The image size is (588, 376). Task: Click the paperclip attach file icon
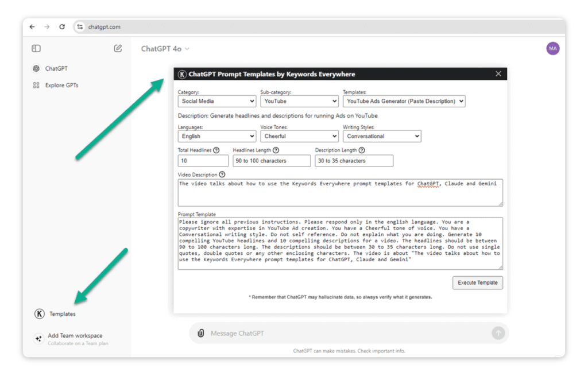pyautogui.click(x=201, y=334)
